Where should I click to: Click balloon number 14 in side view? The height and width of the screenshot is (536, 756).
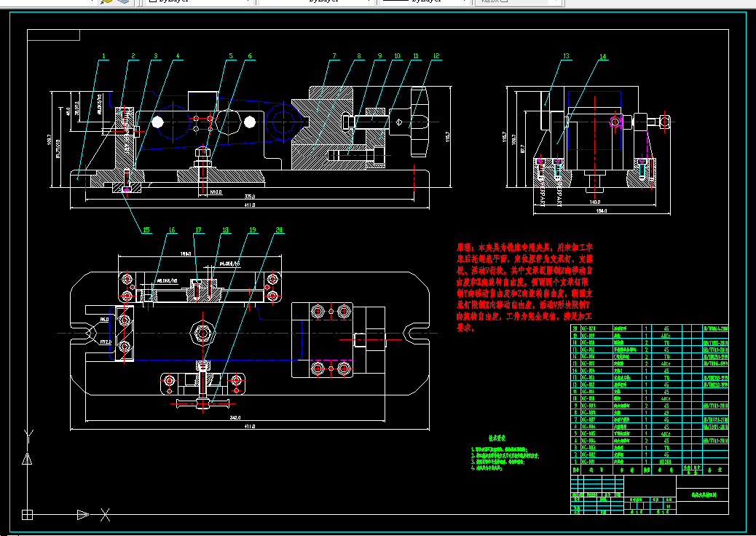pyautogui.click(x=602, y=57)
